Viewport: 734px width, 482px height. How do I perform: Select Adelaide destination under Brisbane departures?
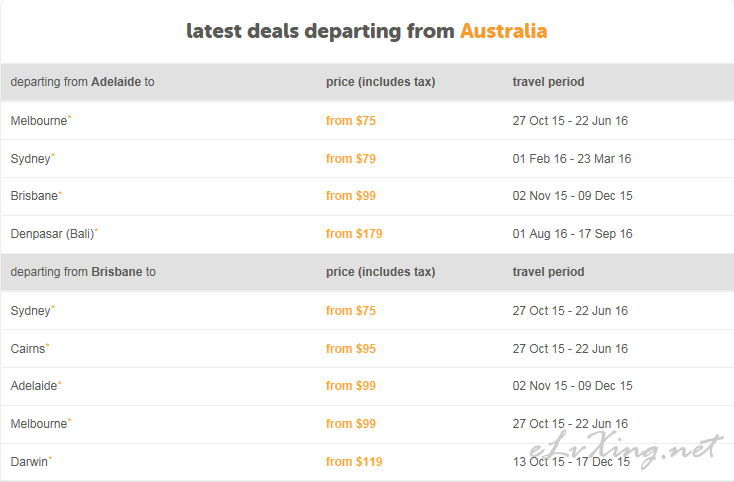tap(34, 386)
